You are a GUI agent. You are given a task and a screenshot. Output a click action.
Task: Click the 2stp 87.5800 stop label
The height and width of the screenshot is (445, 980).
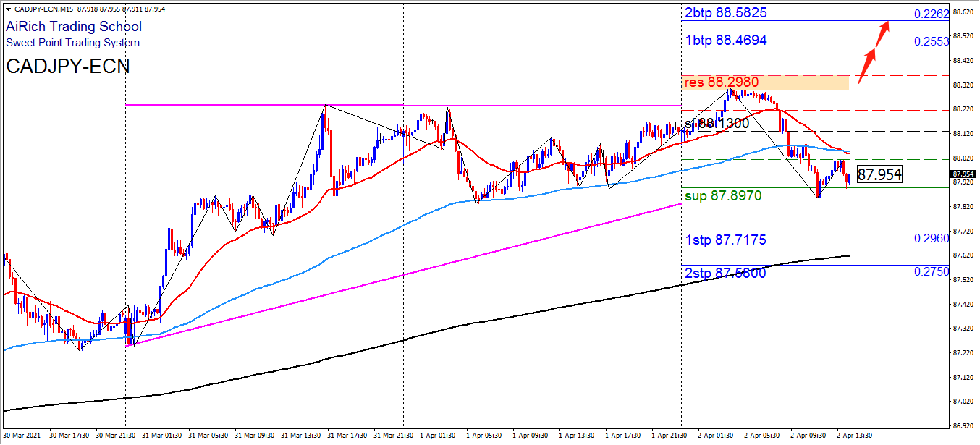click(x=725, y=274)
